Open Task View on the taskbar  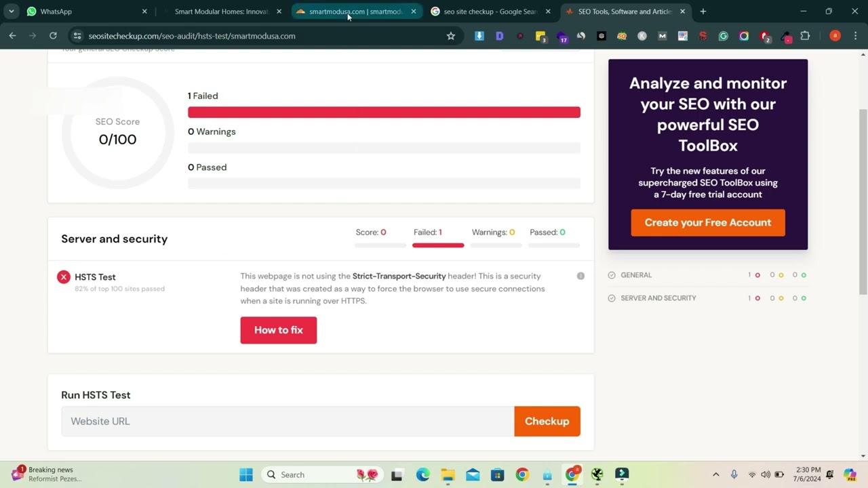pos(397,474)
